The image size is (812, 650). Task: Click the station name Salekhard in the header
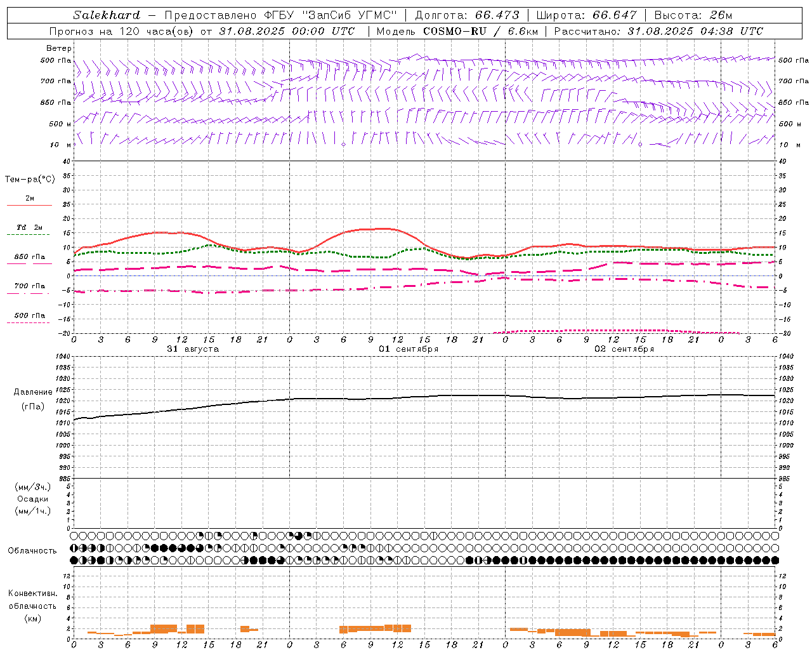point(107,15)
